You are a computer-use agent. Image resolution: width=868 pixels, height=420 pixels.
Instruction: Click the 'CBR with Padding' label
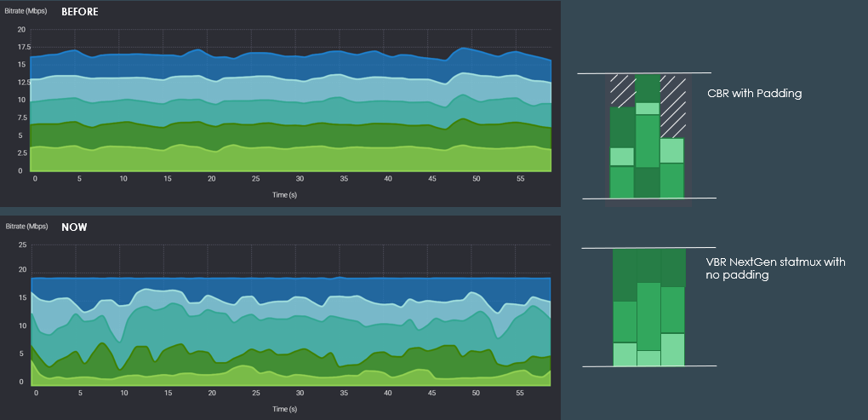pyautogui.click(x=754, y=94)
